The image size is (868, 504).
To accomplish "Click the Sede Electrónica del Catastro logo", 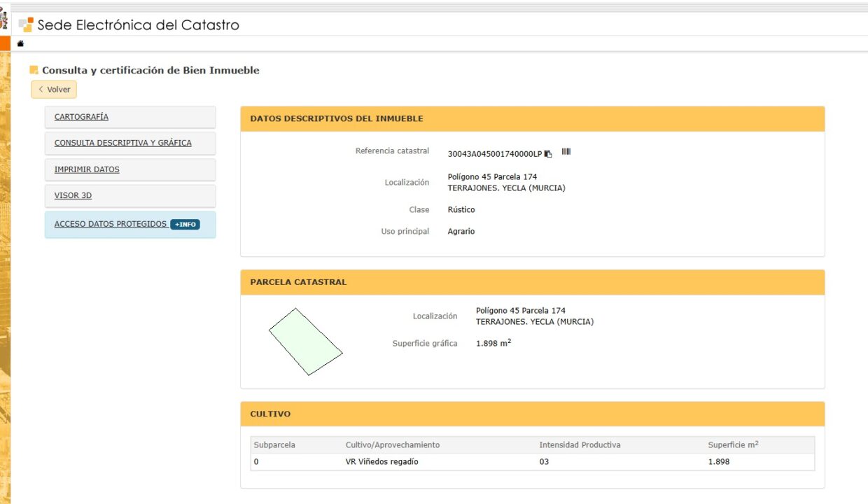I will pos(129,25).
